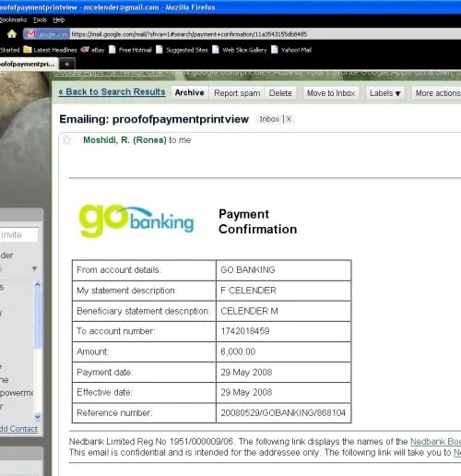461x476 pixels.
Task: Click the gobanking logo
Action: (x=136, y=221)
